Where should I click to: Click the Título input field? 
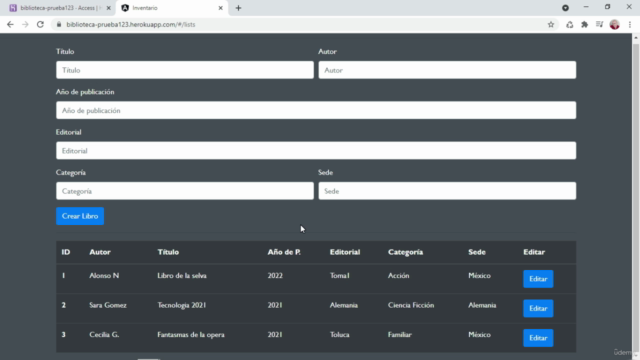[x=185, y=70]
